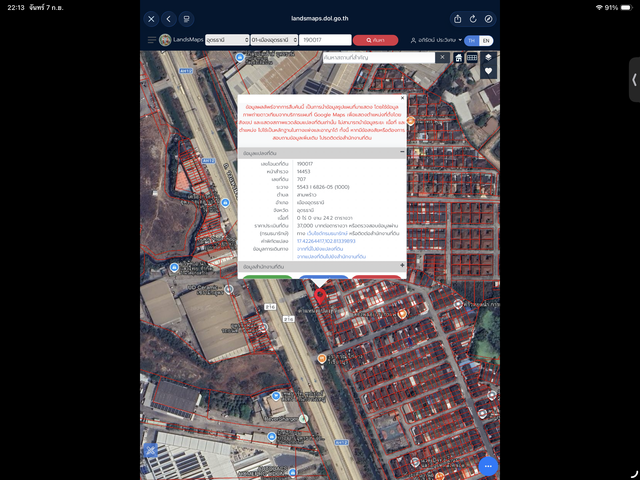Click the LandsMaps round logo
640x480 pixels.
point(165,40)
